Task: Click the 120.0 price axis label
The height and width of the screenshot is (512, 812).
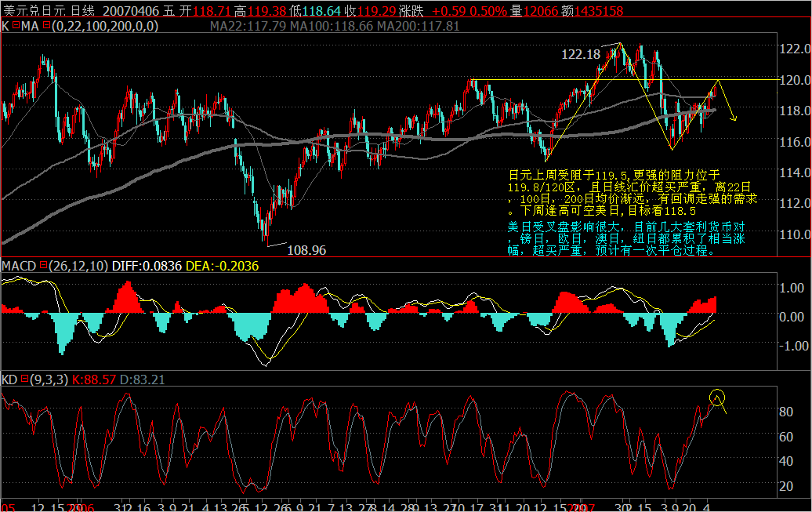Action: coord(795,80)
